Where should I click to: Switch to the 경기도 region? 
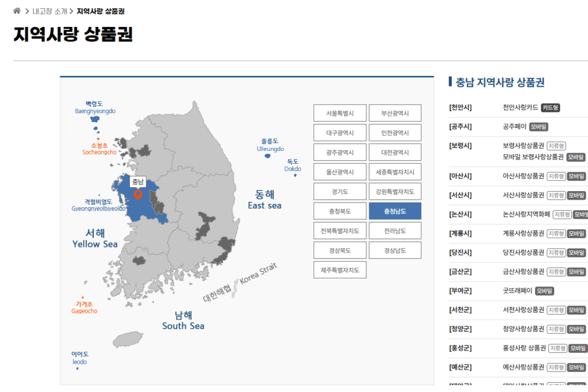[340, 191]
